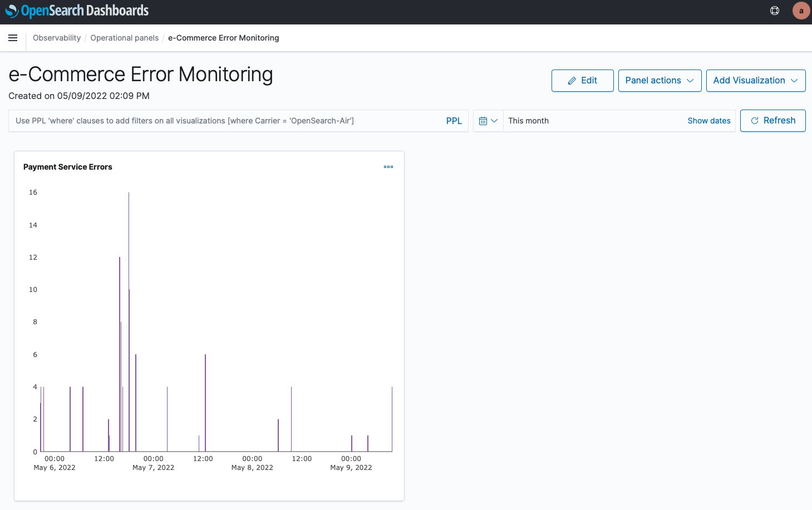Open the hamburger navigation menu
Viewport: 812px width, 510px height.
[13, 38]
